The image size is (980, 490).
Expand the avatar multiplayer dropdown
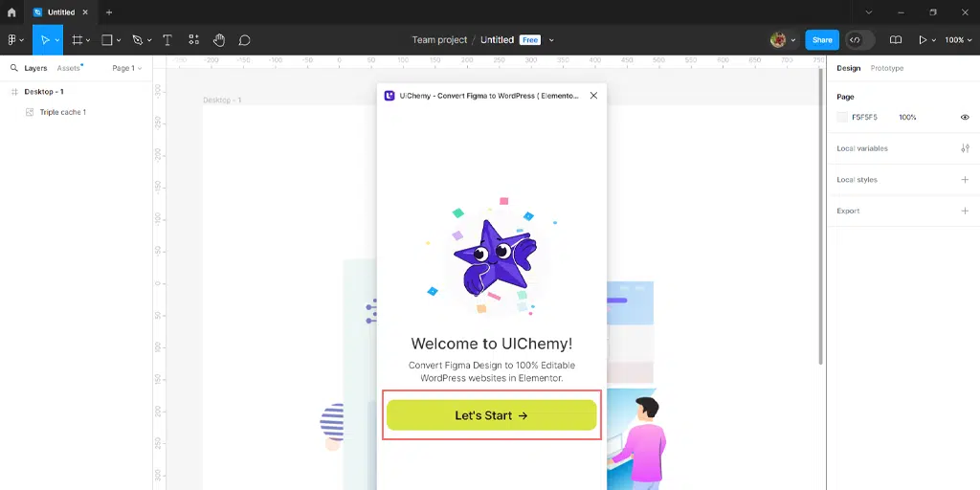point(793,40)
